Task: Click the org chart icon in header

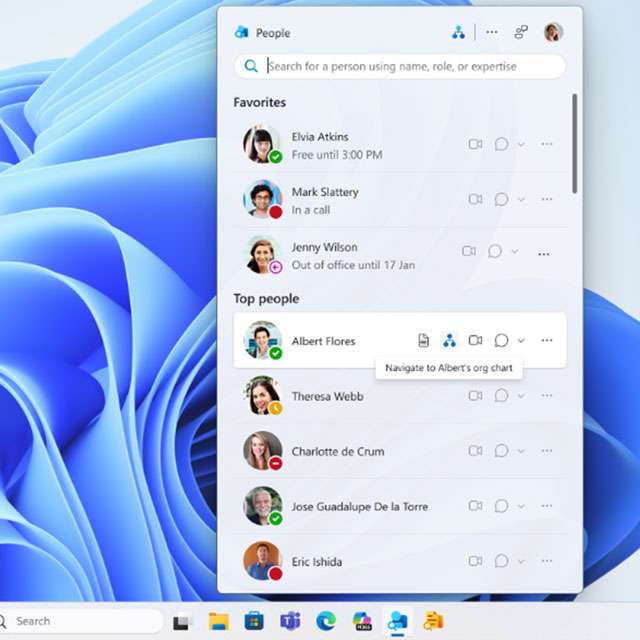Action: pyautogui.click(x=458, y=32)
